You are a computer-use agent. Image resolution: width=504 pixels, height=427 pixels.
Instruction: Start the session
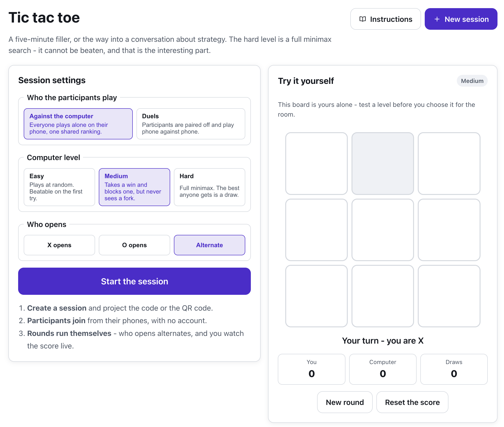(134, 281)
